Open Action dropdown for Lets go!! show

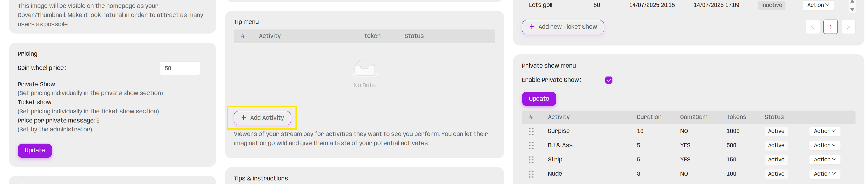(818, 5)
